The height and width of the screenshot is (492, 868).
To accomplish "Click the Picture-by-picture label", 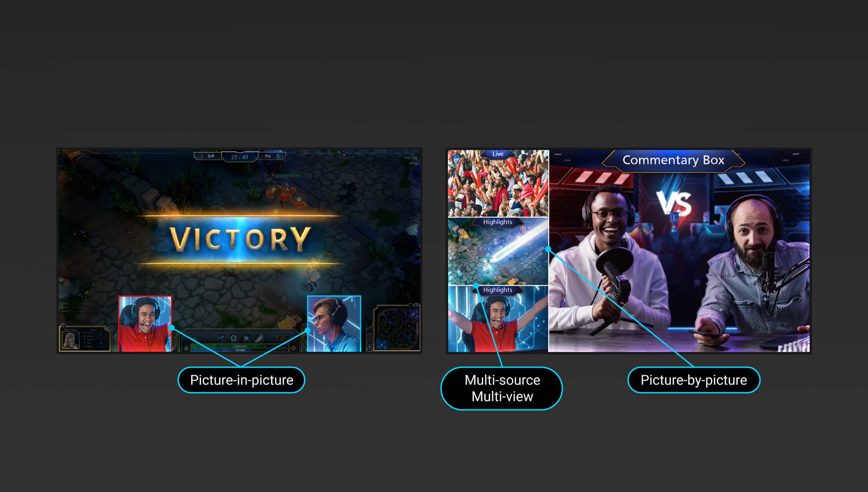I will click(x=694, y=380).
